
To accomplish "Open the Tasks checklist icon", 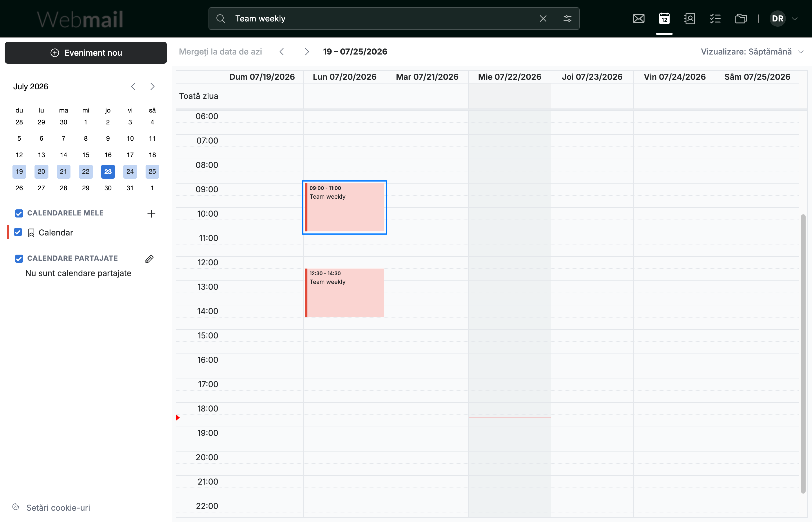I will 715,19.
